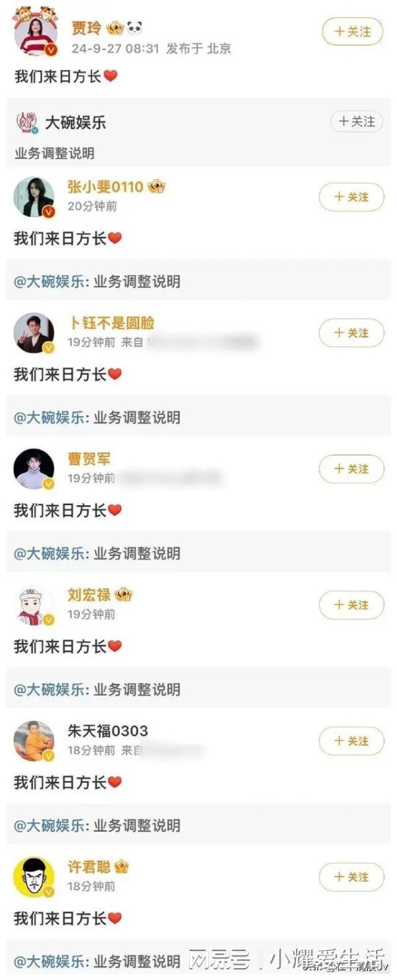
Task: Open 曹贺军's avatar
Action: click(x=34, y=469)
